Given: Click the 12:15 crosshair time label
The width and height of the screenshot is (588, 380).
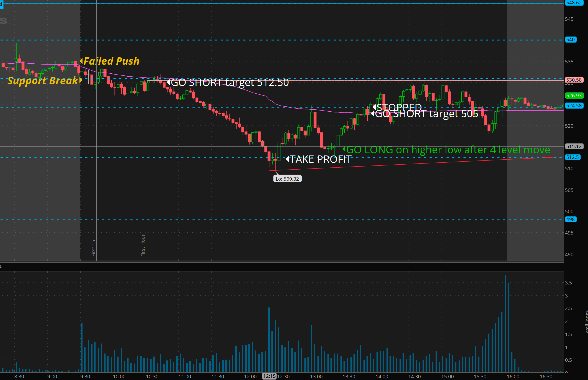Looking at the screenshot, I should coord(269,376).
